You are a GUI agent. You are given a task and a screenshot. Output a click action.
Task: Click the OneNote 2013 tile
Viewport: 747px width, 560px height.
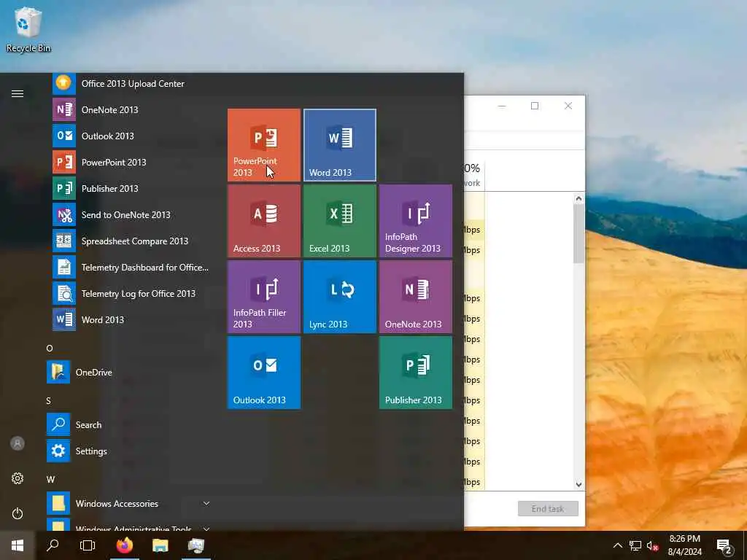[415, 297]
